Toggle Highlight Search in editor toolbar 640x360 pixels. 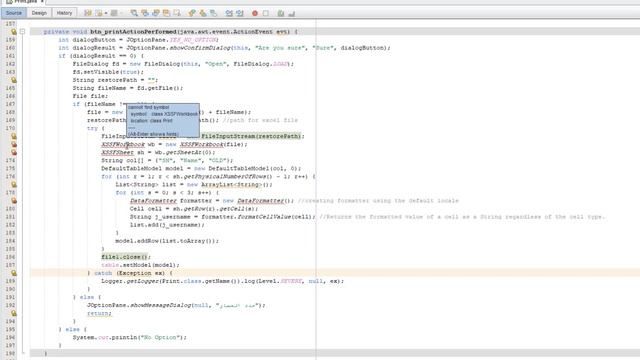(166, 13)
